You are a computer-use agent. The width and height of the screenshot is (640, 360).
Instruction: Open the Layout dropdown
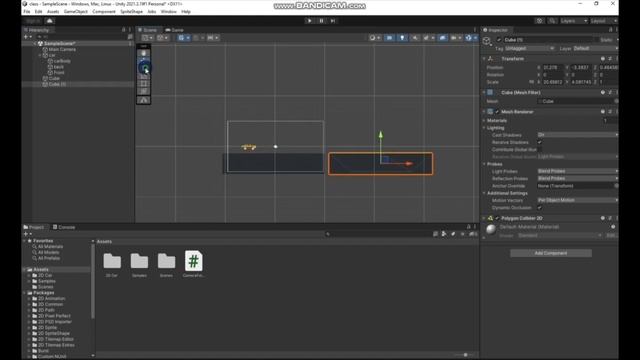tap(603, 21)
